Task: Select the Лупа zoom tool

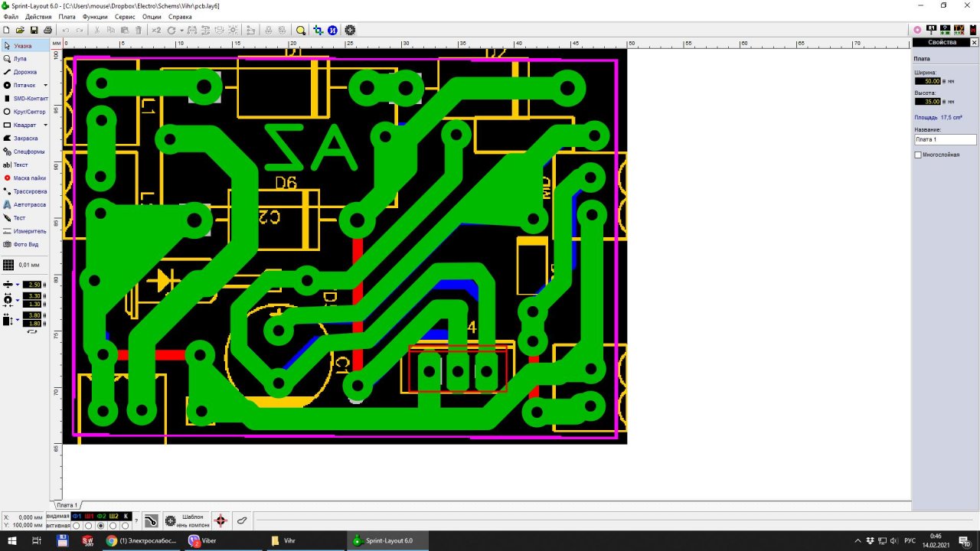Action: (x=19, y=59)
